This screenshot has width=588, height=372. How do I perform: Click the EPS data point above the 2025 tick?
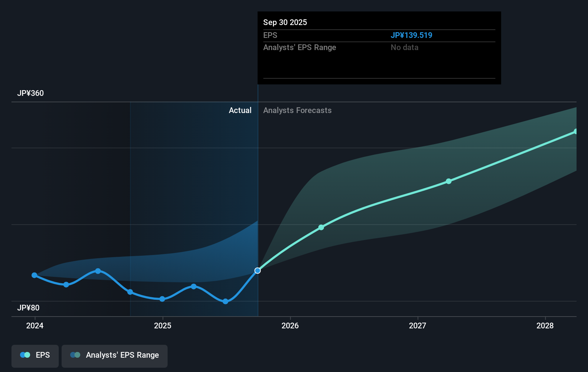pos(162,299)
